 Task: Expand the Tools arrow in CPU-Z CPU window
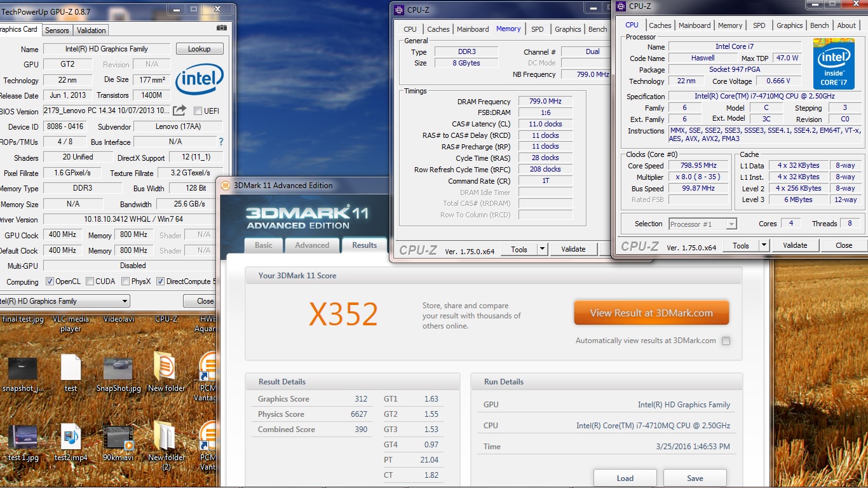[x=764, y=245]
